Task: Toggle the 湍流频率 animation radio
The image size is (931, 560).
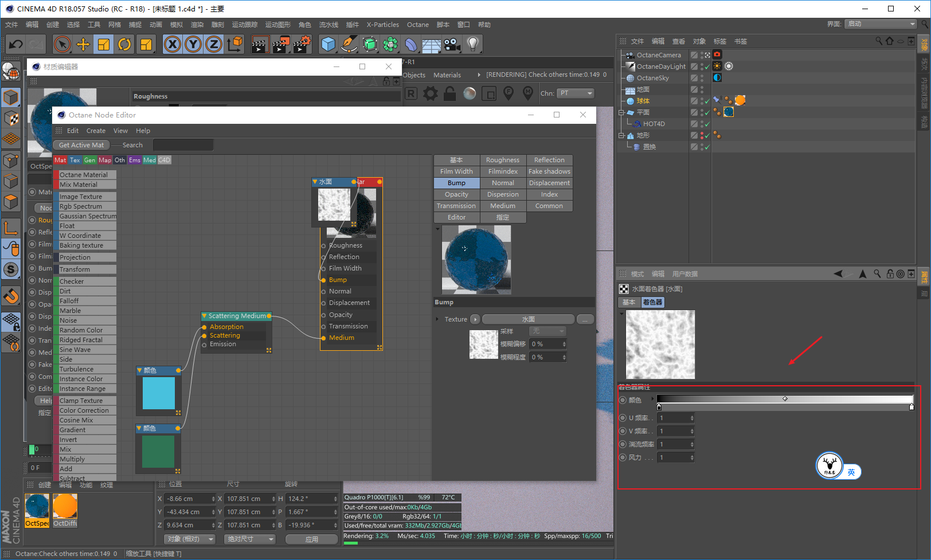Action: pyautogui.click(x=623, y=444)
